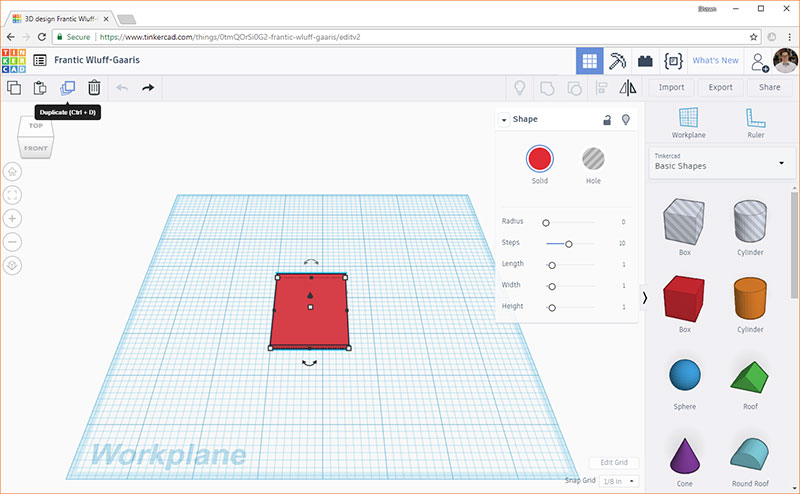Click the Duplicate toolbar icon
Screen dimensions: 800x494
tap(67, 88)
